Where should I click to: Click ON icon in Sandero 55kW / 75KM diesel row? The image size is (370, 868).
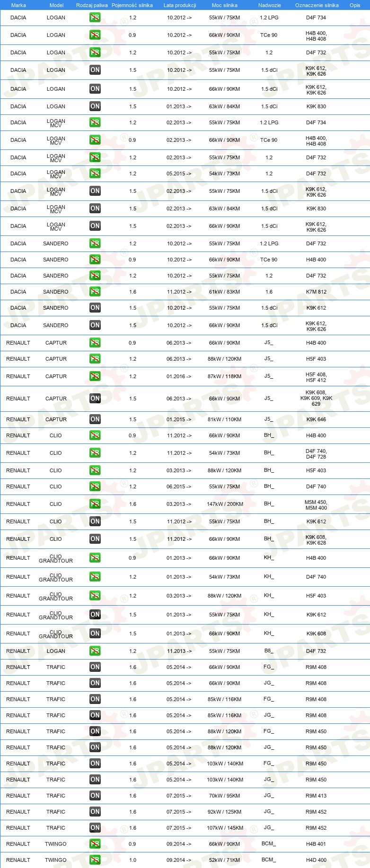point(95,308)
